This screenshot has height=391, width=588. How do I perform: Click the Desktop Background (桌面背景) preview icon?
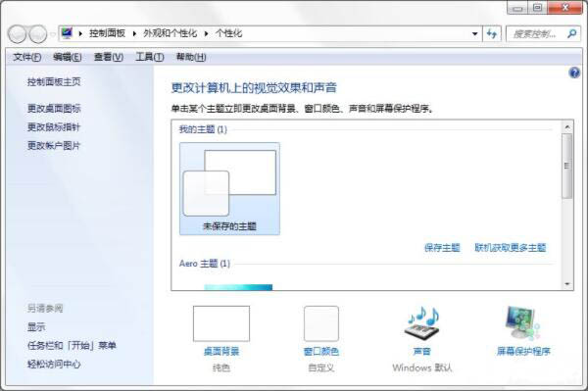[221, 323]
